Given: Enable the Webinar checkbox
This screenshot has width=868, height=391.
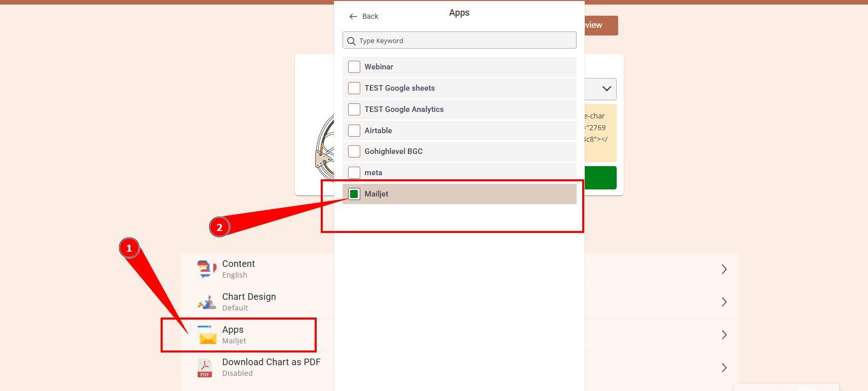Looking at the screenshot, I should (354, 67).
